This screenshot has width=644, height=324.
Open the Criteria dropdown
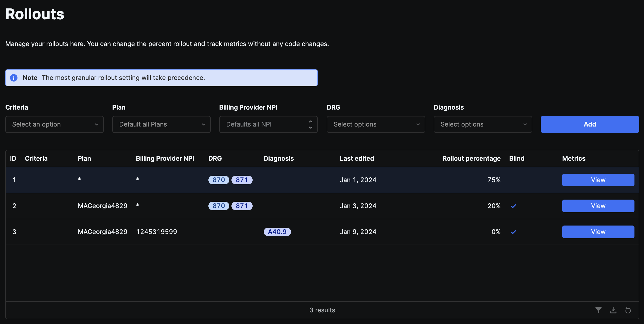pyautogui.click(x=54, y=124)
